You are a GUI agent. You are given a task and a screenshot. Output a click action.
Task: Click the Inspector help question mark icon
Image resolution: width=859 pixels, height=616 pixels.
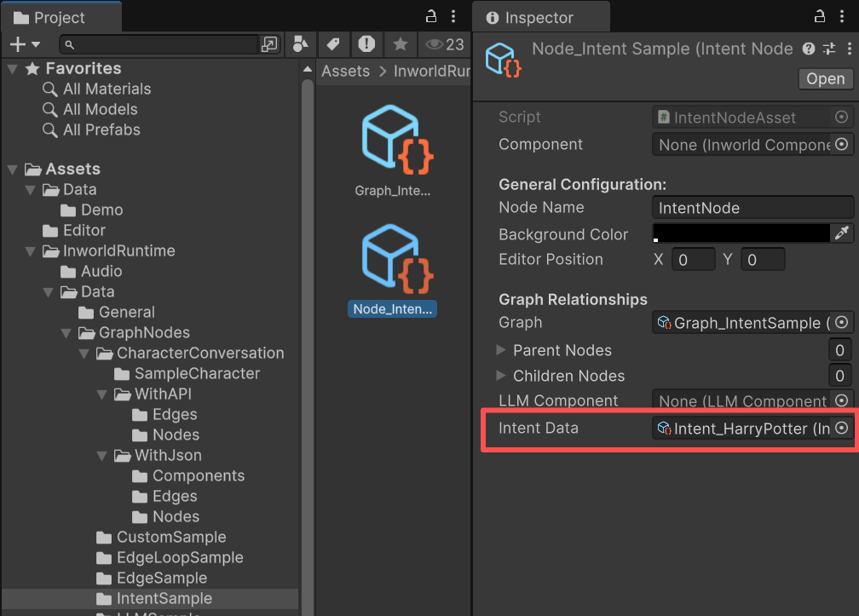click(x=807, y=49)
